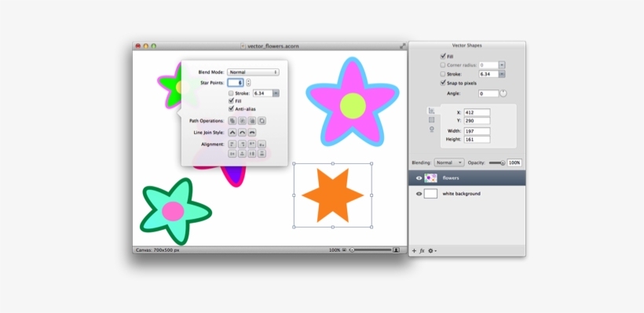The height and width of the screenshot is (313, 644).
Task: Click the 100% zoom label in status bar
Action: pyautogui.click(x=335, y=249)
